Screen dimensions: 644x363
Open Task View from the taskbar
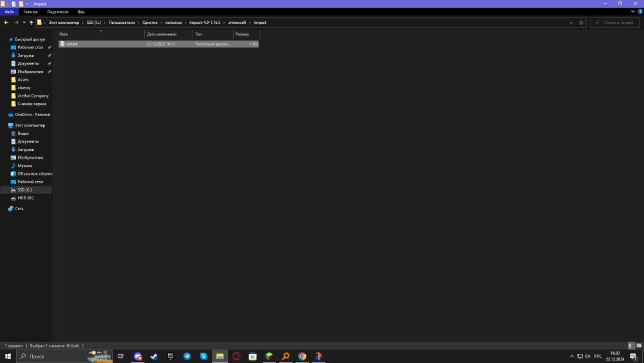coord(121,357)
